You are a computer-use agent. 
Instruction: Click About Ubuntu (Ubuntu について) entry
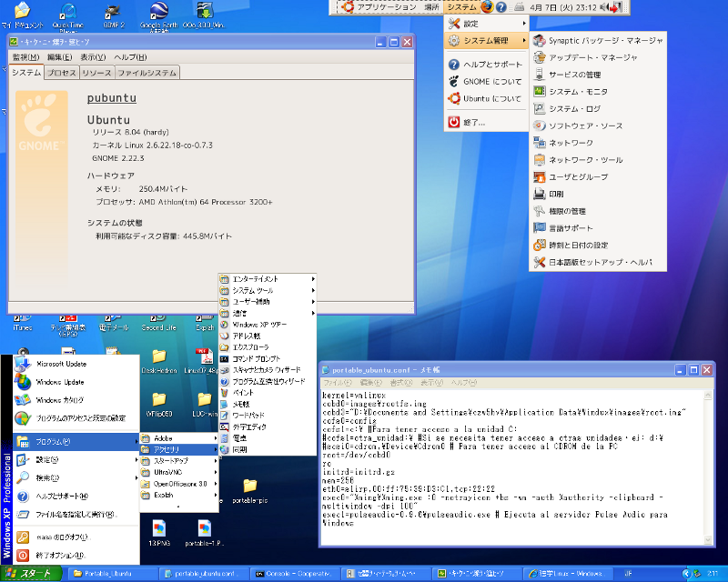click(487, 99)
